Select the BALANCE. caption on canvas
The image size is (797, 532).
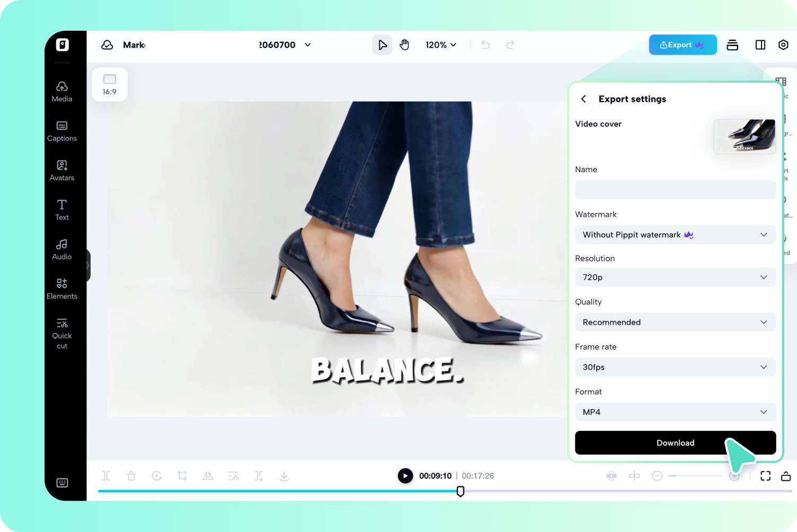(387, 370)
